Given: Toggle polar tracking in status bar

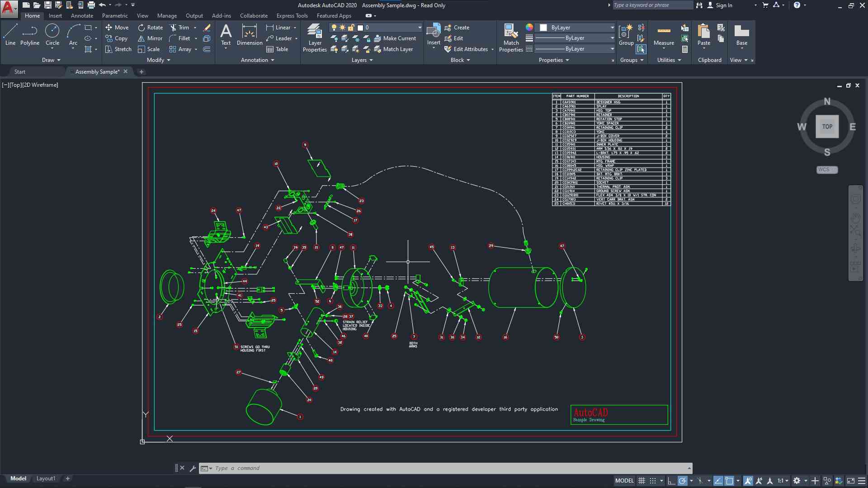Looking at the screenshot, I should [x=683, y=481].
